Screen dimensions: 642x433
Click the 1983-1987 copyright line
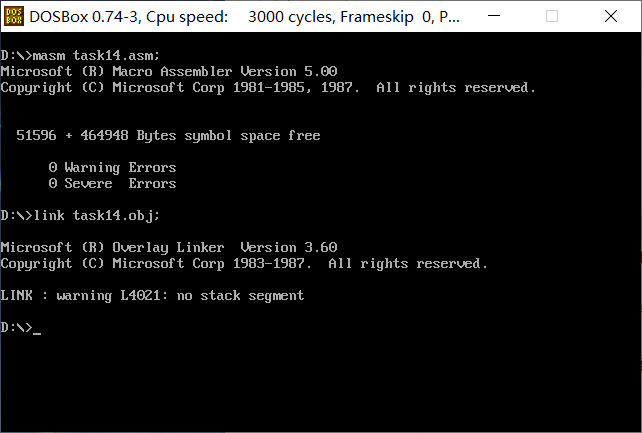click(244, 264)
